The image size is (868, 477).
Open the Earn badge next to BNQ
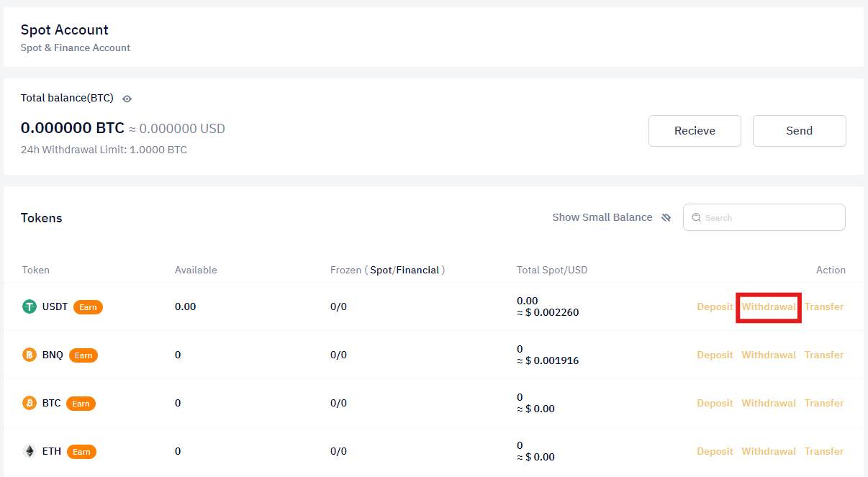[x=83, y=355]
